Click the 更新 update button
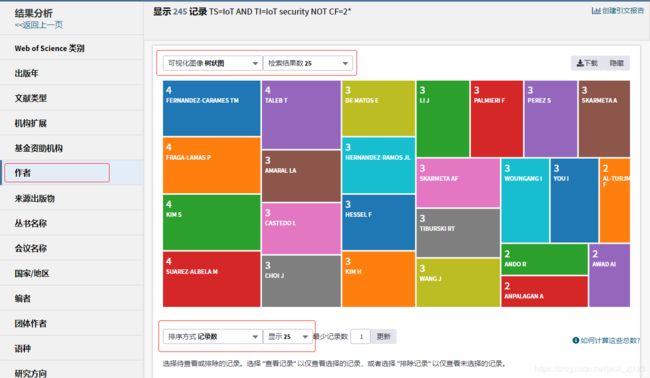 (383, 337)
